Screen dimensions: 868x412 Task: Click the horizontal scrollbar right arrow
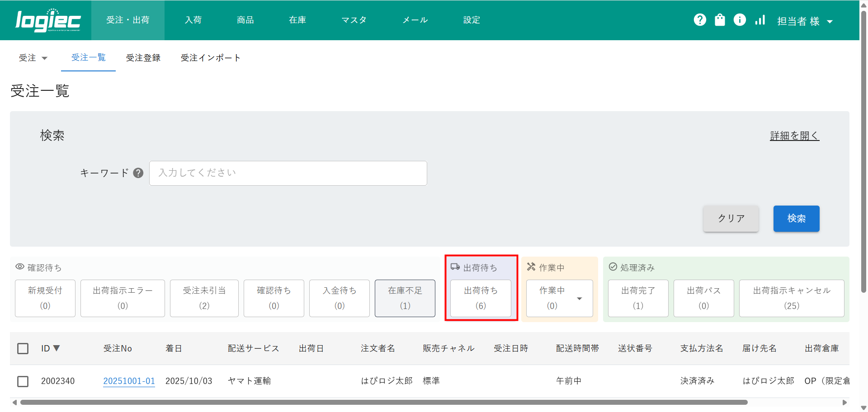coord(844,403)
